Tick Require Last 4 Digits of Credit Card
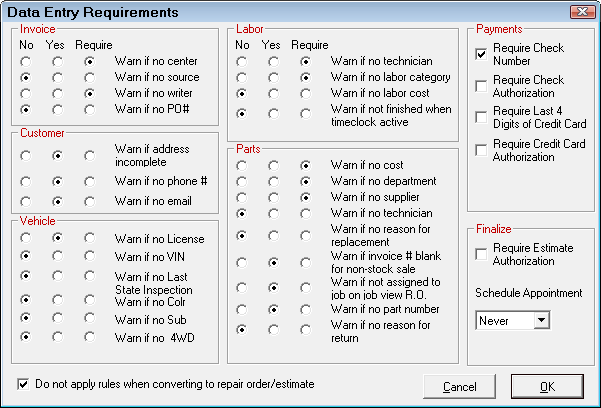The image size is (601, 408). point(482,118)
